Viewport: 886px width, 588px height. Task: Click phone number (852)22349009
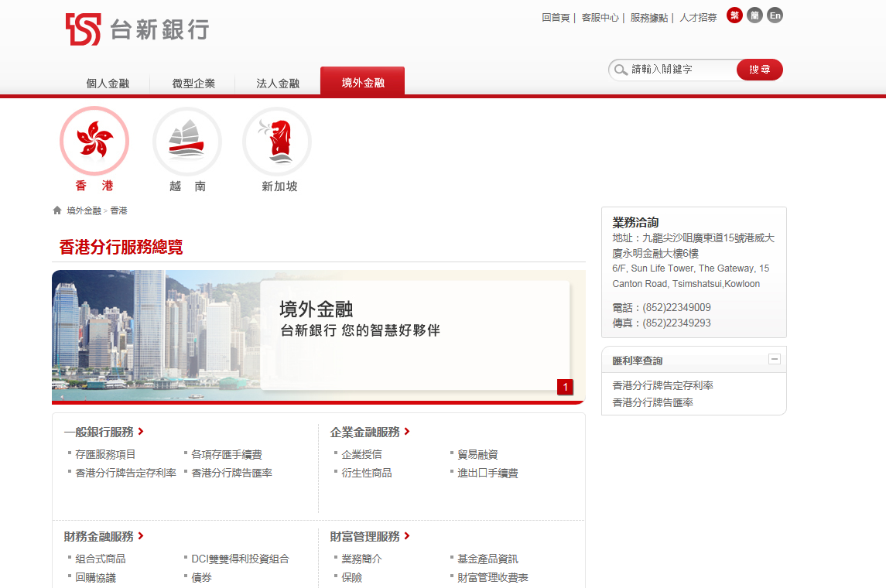point(676,307)
